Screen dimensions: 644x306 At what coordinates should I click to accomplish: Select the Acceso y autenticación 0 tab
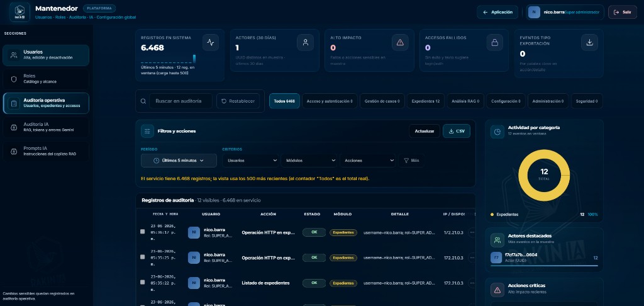click(x=330, y=101)
